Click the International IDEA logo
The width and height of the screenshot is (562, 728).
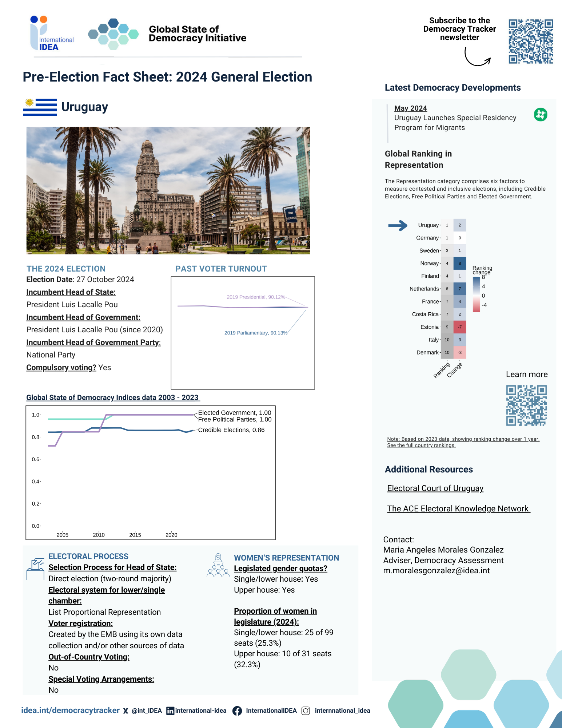[x=51, y=33]
